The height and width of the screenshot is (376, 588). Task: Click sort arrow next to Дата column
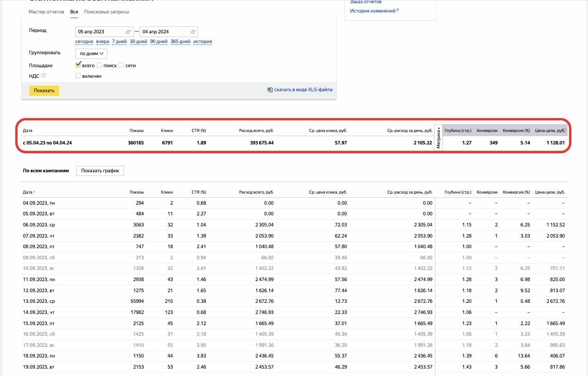[34, 192]
